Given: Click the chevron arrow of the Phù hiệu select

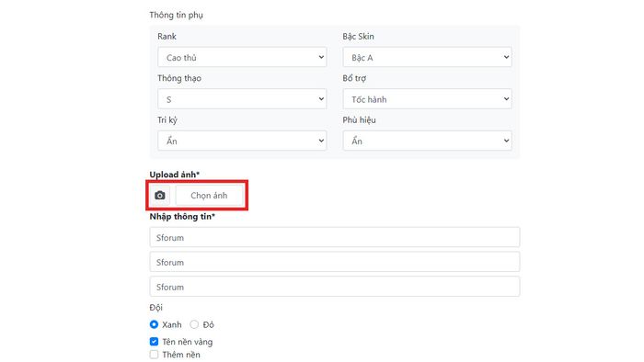Looking at the screenshot, I should point(506,141).
